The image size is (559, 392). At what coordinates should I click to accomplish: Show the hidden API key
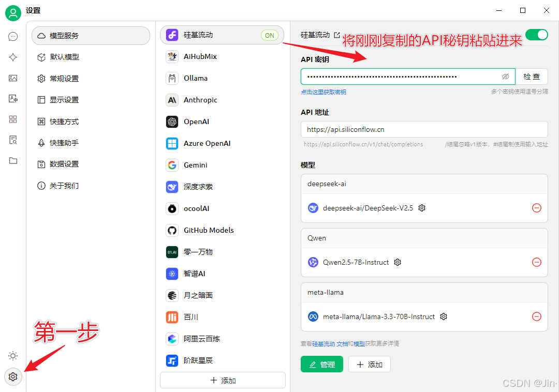(506, 77)
